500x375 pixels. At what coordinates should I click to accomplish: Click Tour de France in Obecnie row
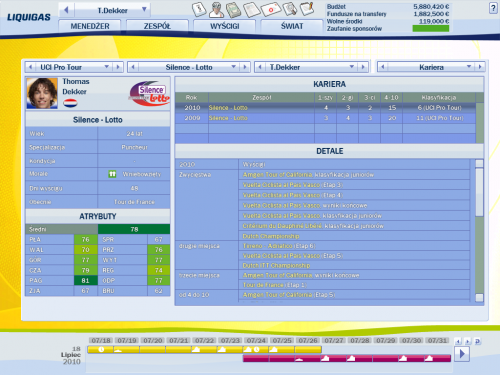coord(134,202)
